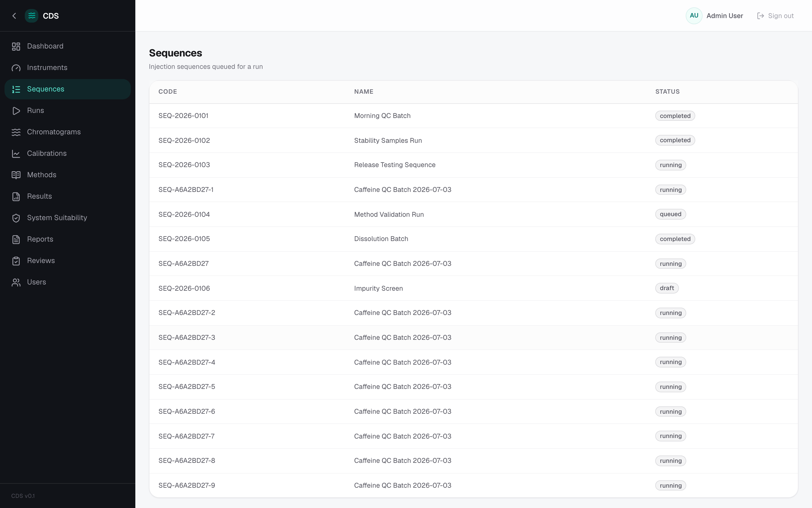
Task: Click the Admin User name
Action: point(724,16)
